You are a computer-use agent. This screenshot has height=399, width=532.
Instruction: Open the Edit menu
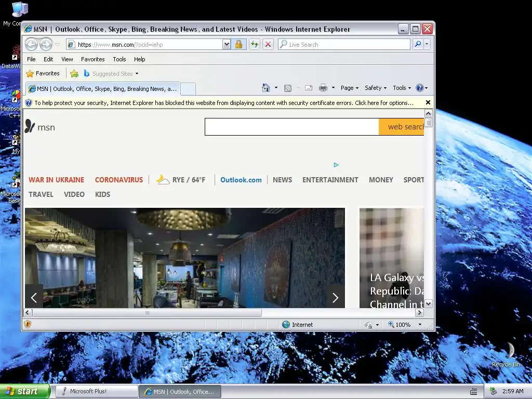pos(48,59)
